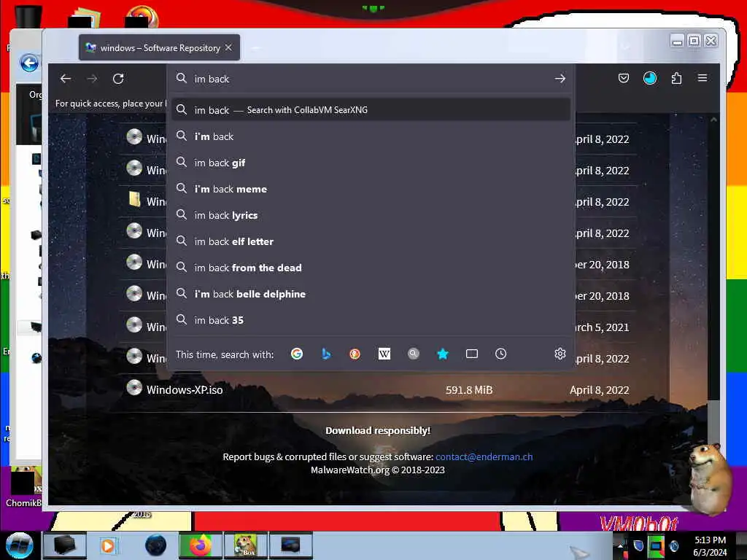Click the April 8, 2022 date beside Windows-XP.iso

600,390
